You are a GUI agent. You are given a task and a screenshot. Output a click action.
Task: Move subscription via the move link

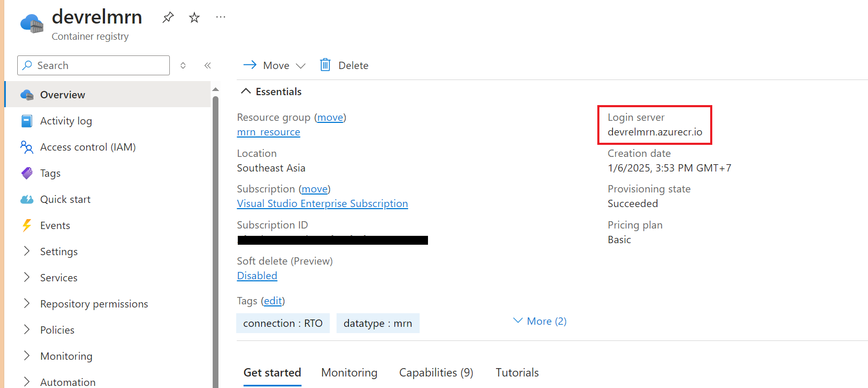click(315, 189)
